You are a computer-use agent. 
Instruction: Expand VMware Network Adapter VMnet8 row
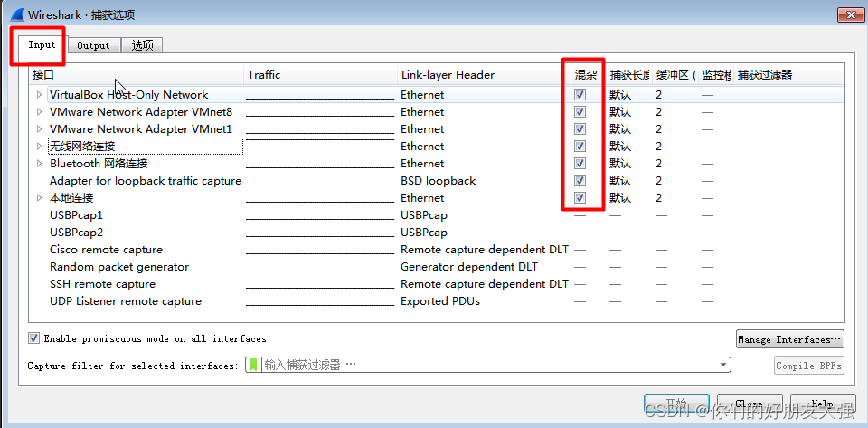pos(39,112)
